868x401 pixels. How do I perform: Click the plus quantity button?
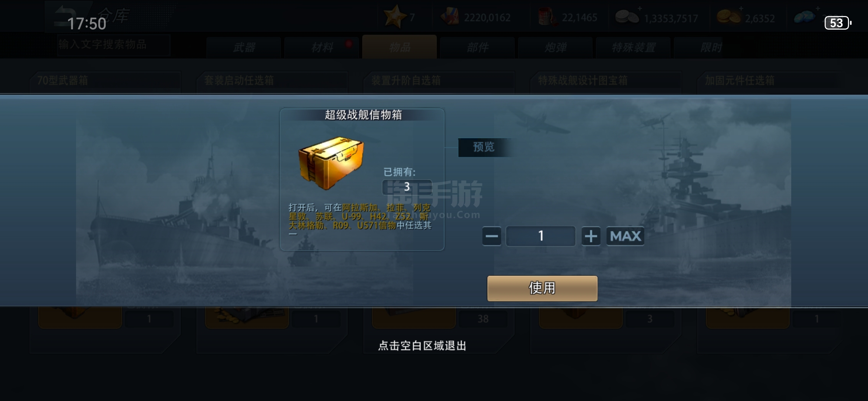591,236
